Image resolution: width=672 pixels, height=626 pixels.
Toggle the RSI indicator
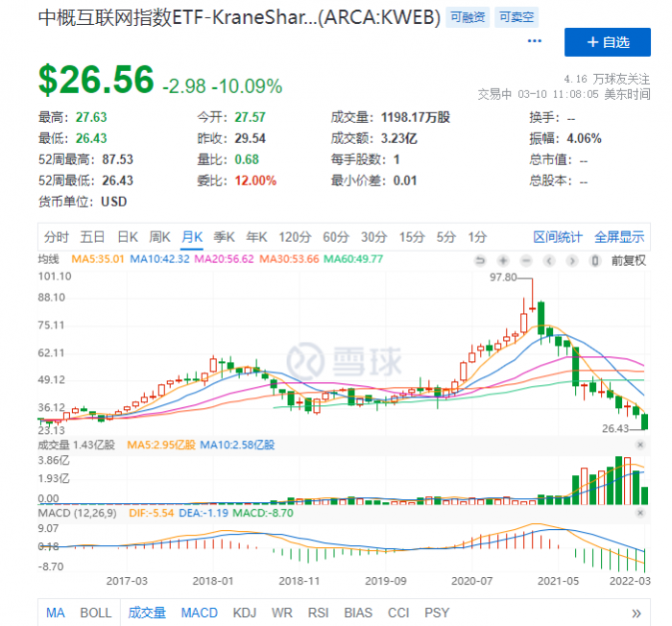tap(318, 613)
